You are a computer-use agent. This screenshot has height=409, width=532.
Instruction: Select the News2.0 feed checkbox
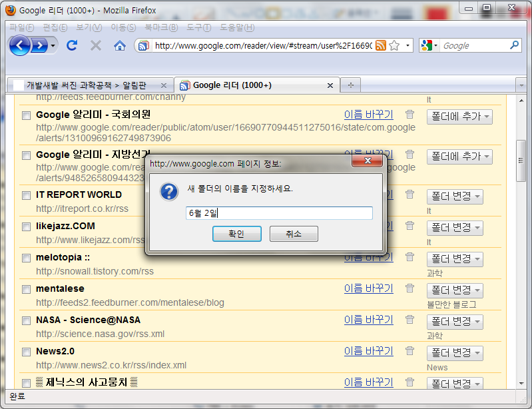coord(26,352)
